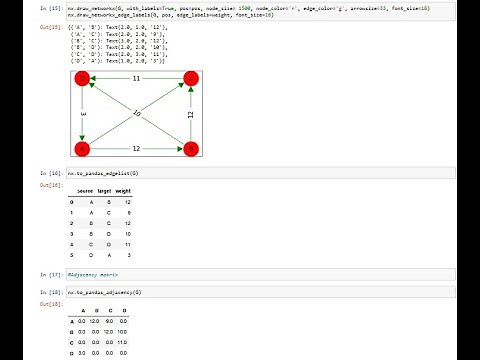Click the 12.0 cell in adjacency row B
480x360 pixels.
[x=108, y=332]
